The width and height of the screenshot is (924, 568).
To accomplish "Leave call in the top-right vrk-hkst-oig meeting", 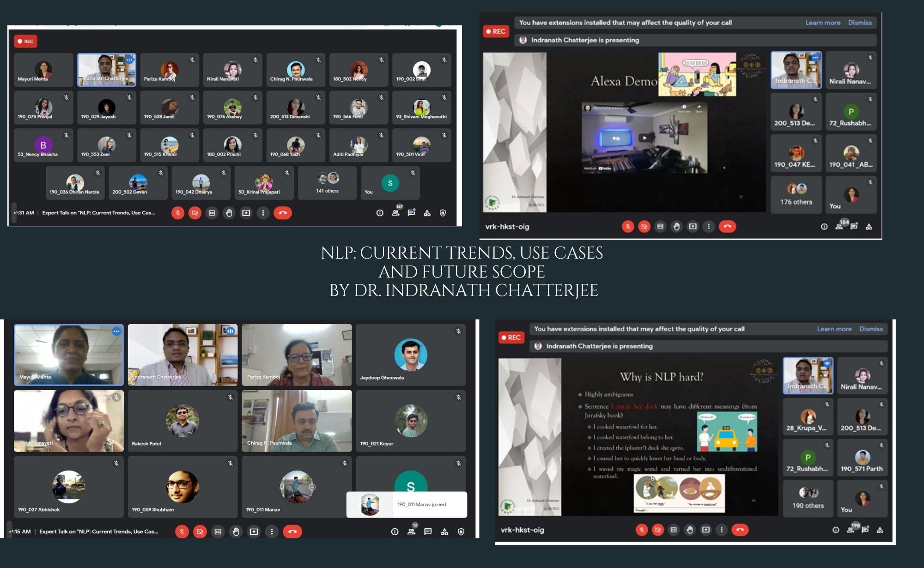I will [x=727, y=226].
